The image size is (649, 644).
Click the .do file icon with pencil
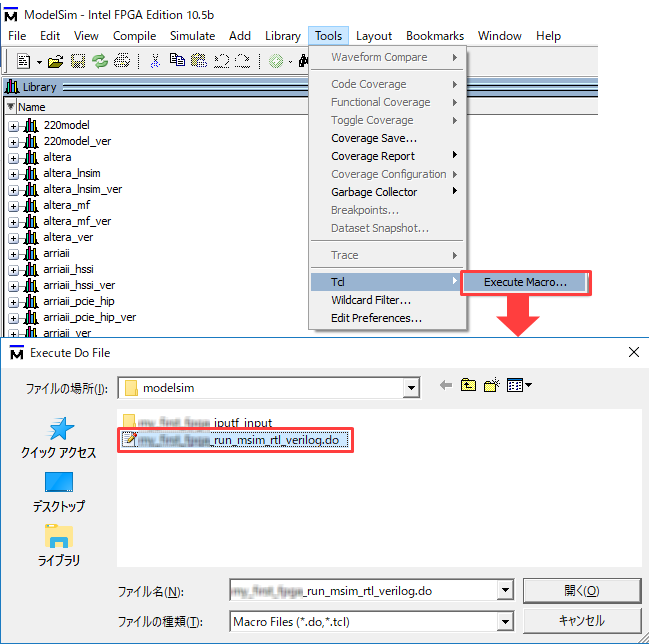click(x=131, y=439)
